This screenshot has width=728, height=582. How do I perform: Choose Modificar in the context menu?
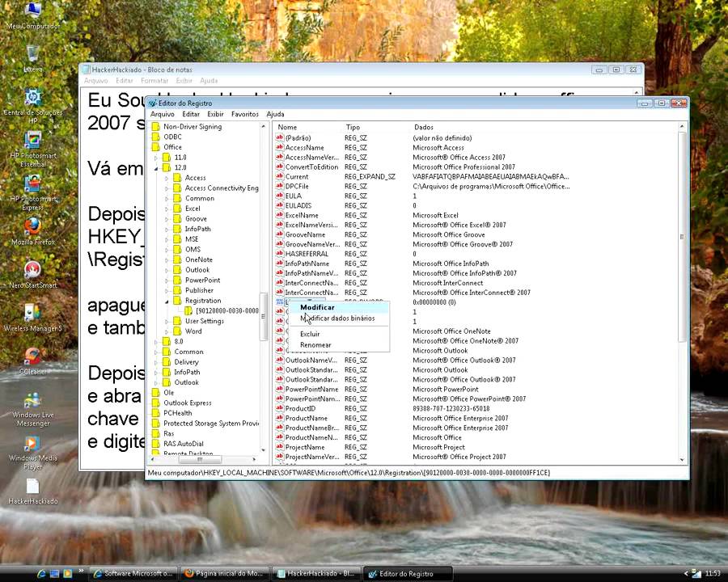pos(337,307)
